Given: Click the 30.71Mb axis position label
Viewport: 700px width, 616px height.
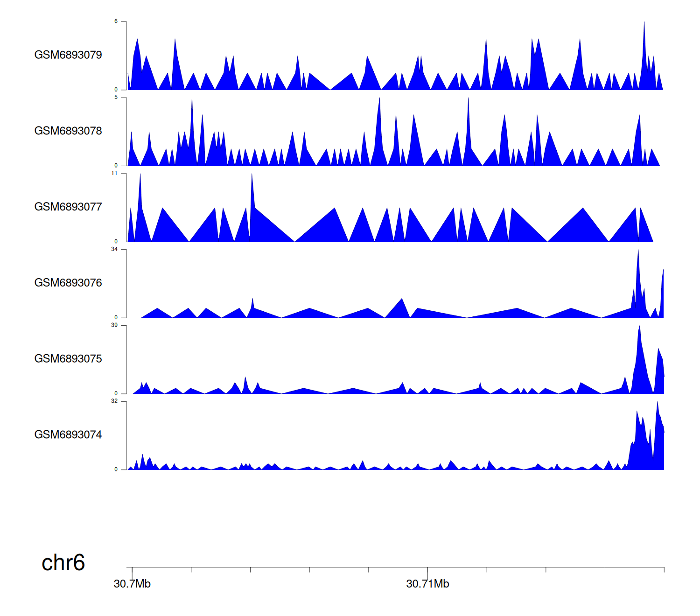Looking at the screenshot, I should click(427, 584).
